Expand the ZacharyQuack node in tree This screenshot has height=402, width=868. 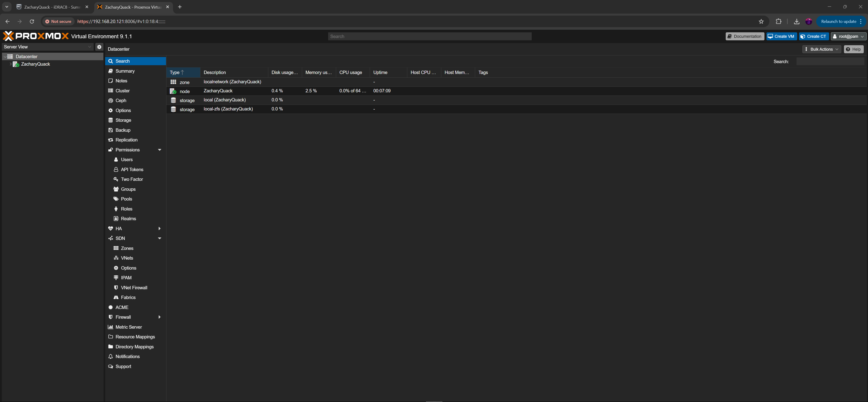click(x=10, y=64)
